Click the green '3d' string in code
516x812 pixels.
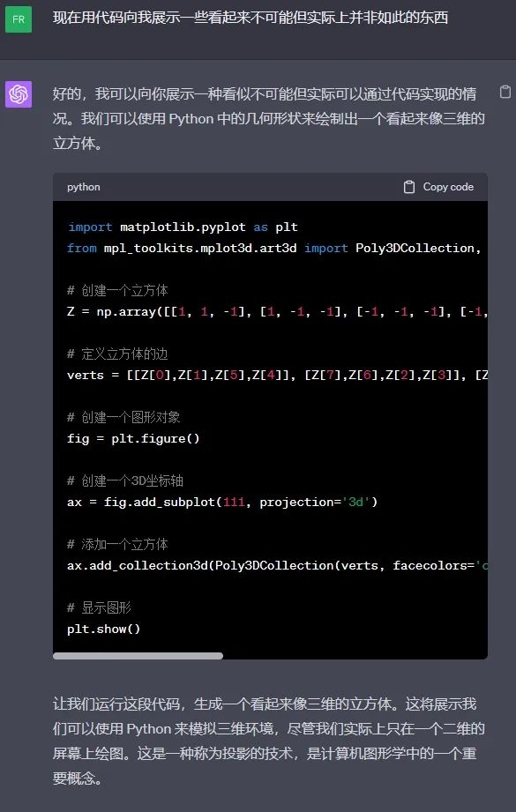[355, 502]
